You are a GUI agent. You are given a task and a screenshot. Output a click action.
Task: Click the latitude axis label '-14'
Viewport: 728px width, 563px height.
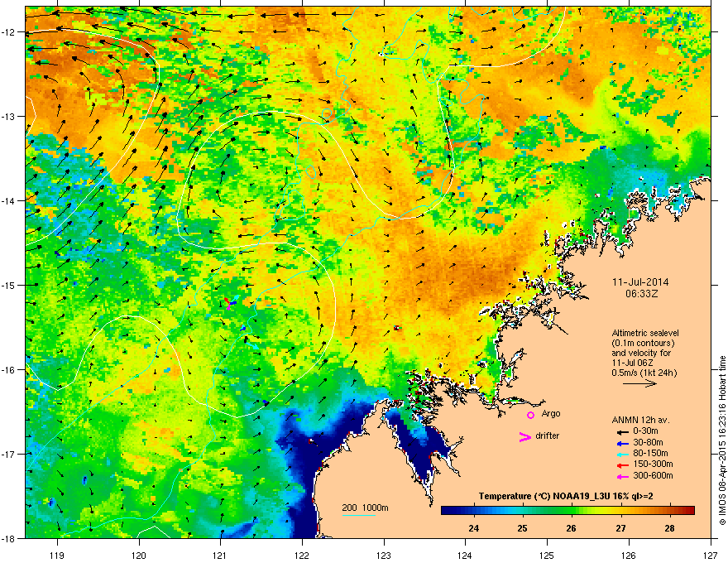point(8,200)
